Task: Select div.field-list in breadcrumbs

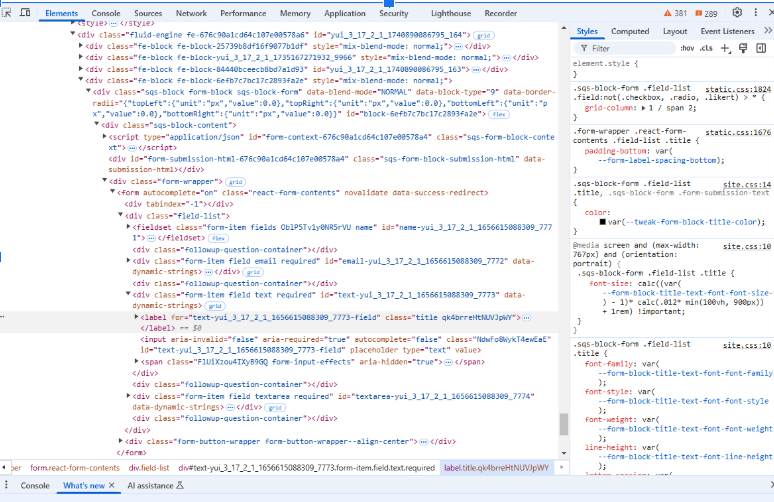Action: [x=149, y=467]
